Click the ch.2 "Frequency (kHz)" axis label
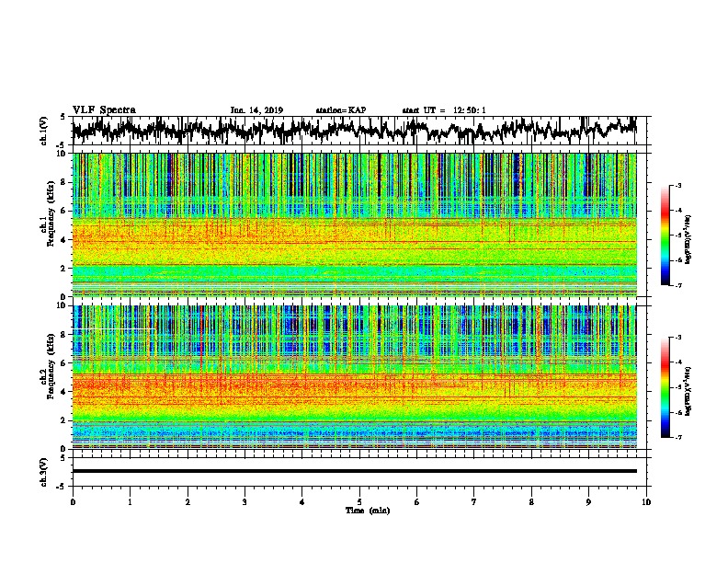Screen dimensions: 728x563 click(51, 366)
